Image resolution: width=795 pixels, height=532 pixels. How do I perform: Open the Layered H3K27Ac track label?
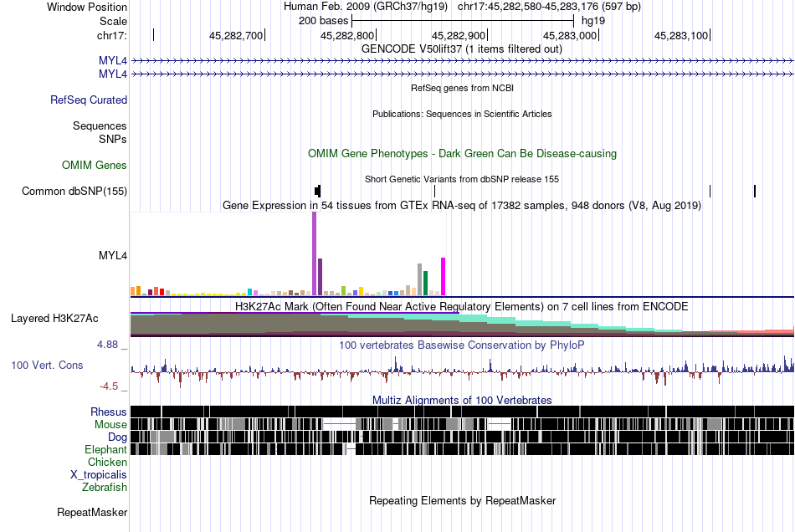pyautogui.click(x=54, y=318)
